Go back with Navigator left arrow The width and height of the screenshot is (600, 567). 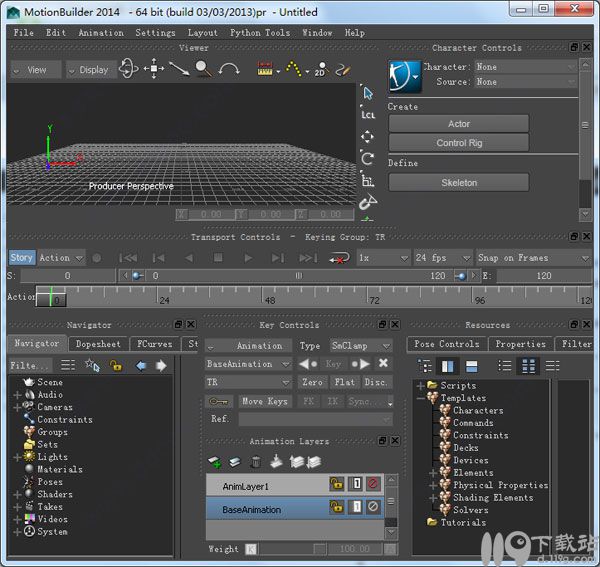pyautogui.click(x=141, y=366)
